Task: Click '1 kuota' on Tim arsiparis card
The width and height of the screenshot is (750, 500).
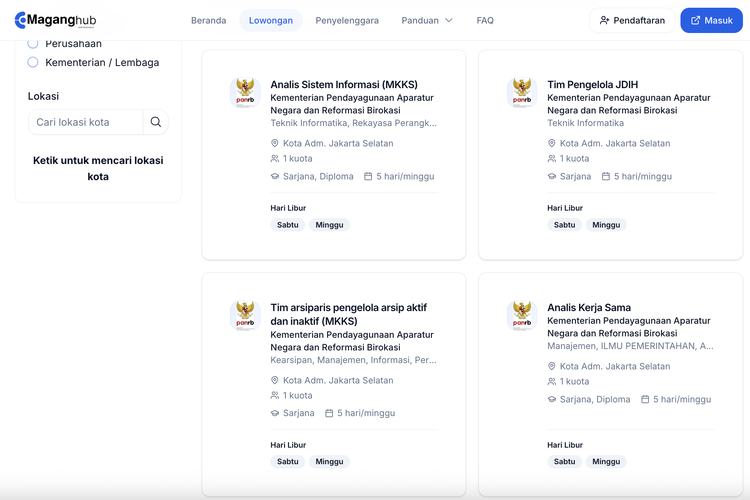Action: point(298,395)
